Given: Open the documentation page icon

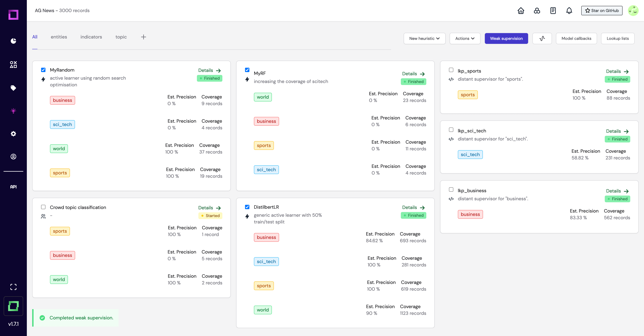Looking at the screenshot, I should point(553,11).
